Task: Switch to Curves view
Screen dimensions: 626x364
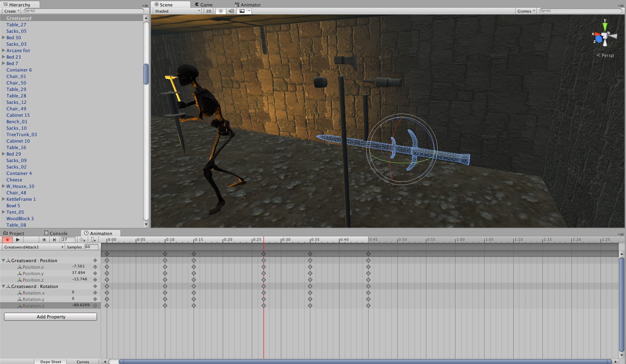Action: [x=83, y=362]
